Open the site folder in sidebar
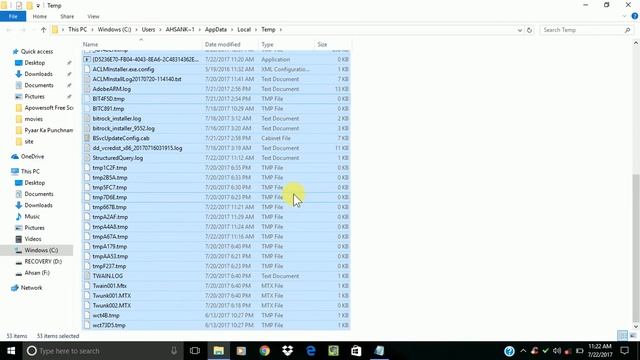Image resolution: width=640 pixels, height=360 pixels. [x=29, y=142]
